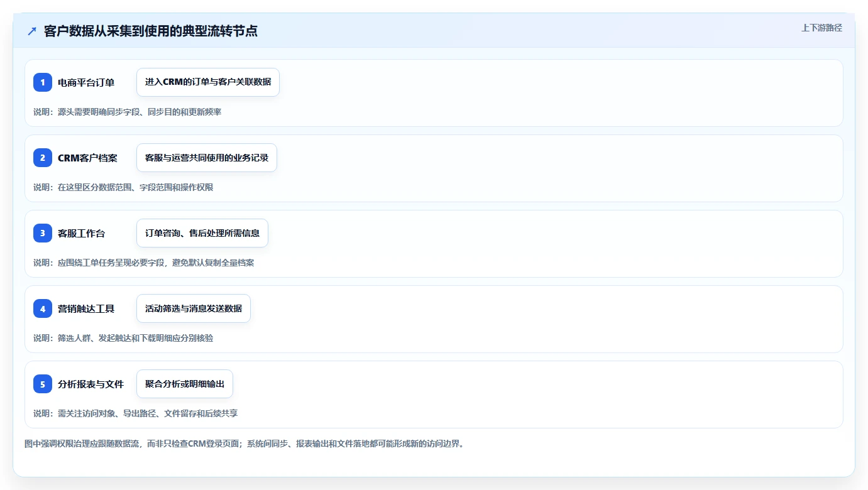
Task: Click the note about 避免默认复制全量档案
Action: coord(144,263)
